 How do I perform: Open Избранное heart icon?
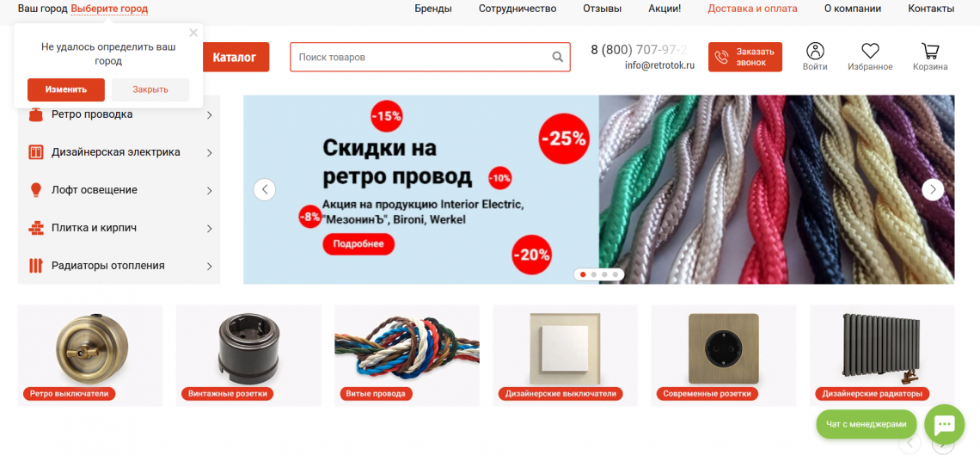870,51
